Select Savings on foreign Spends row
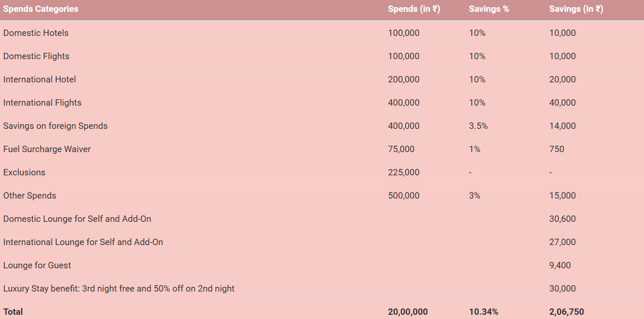Image resolution: width=644 pixels, height=319 pixels. click(x=322, y=126)
